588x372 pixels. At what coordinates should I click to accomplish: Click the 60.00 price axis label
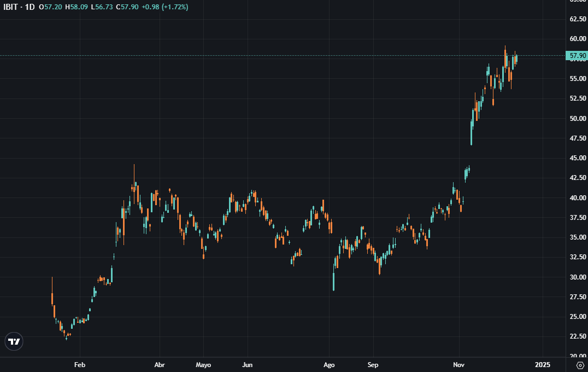tap(578, 39)
